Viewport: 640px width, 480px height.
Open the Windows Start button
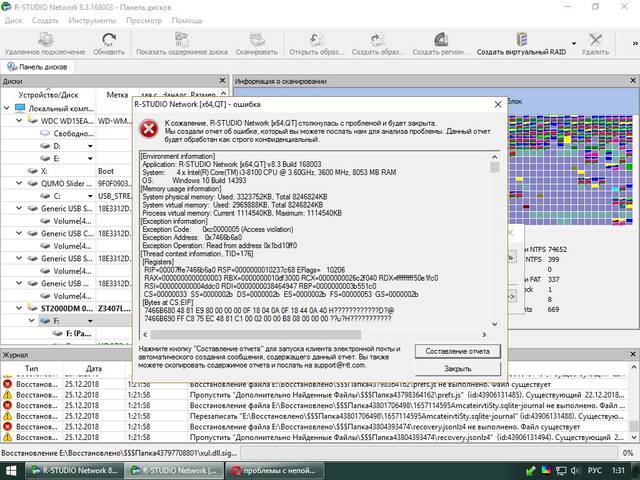click(11, 471)
